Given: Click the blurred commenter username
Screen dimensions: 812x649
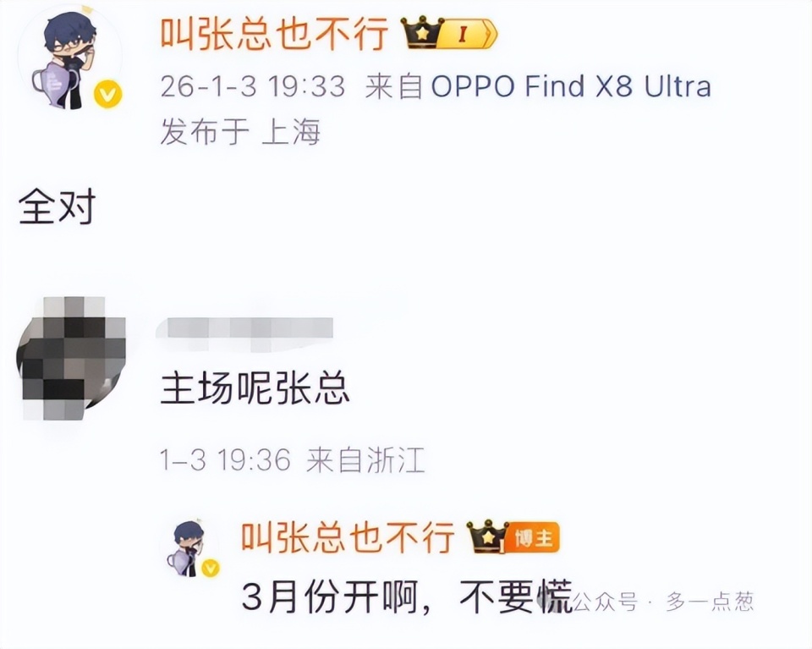Looking at the screenshot, I should (244, 331).
